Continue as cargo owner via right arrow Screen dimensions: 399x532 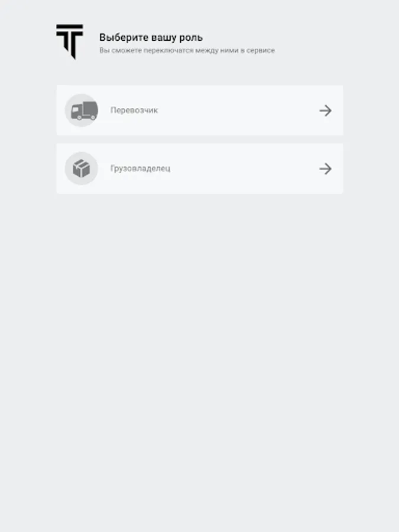point(325,168)
